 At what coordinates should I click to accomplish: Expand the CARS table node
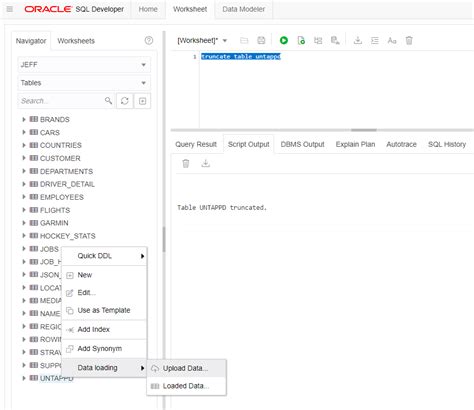pos(24,132)
